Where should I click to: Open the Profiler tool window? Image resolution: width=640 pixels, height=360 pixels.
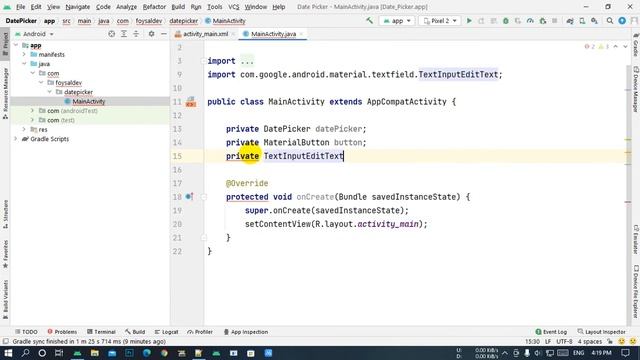point(200,332)
